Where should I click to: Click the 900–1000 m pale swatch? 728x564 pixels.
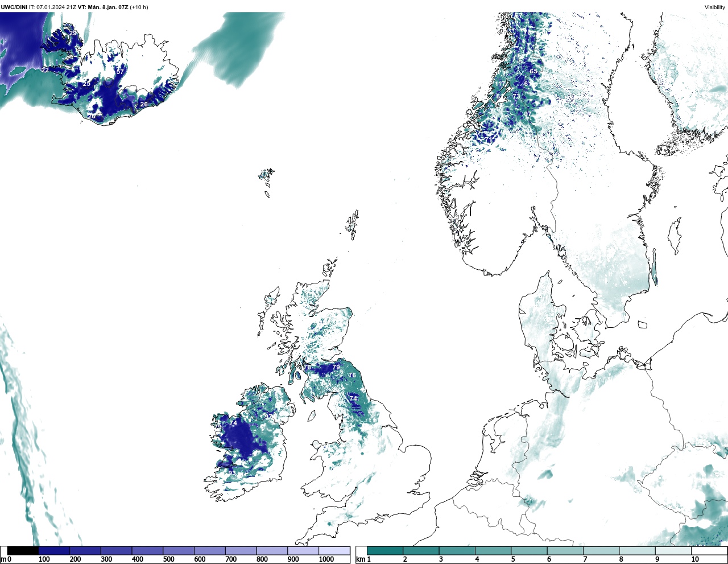tap(303, 550)
